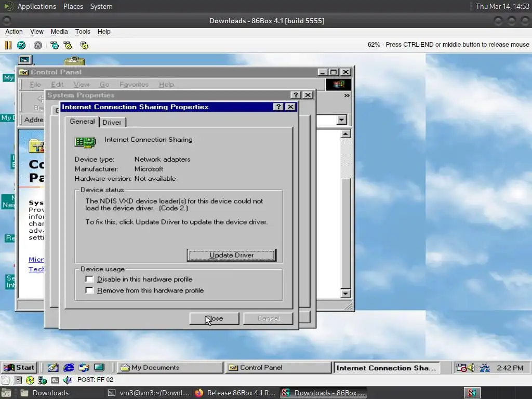The image size is (532, 399).
Task: Open the 86Box Media menu
Action: click(x=59, y=32)
